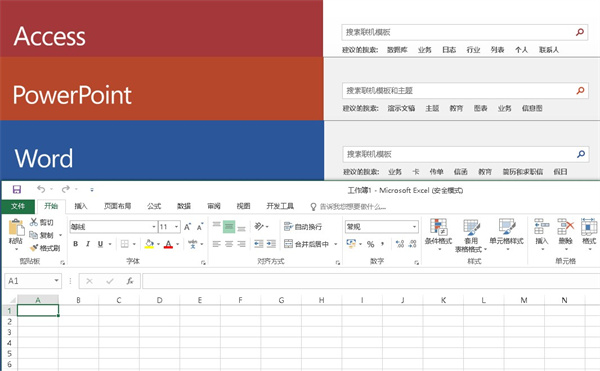This screenshot has height=371, width=600.
Task: Click the accounting number format icon
Action: point(351,244)
